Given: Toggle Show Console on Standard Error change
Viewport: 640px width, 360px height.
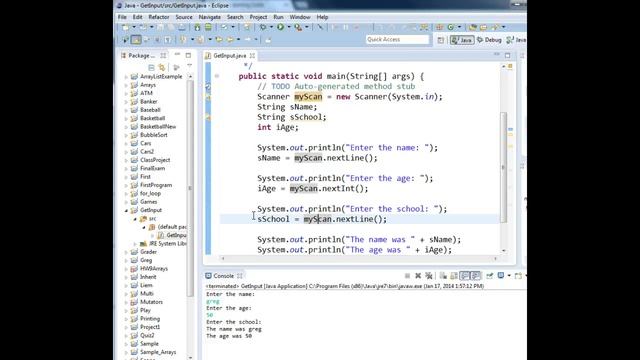Looking at the screenshot, I should (476, 276).
